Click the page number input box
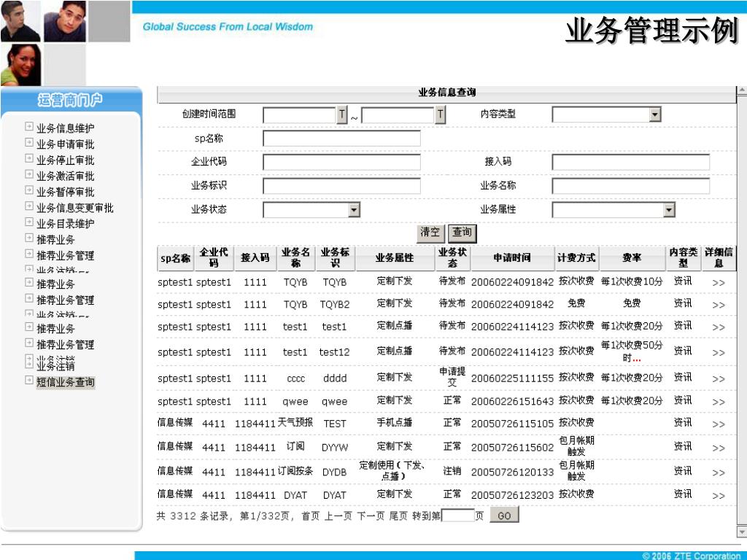Image resolution: width=747 pixels, height=560 pixels. click(x=458, y=516)
